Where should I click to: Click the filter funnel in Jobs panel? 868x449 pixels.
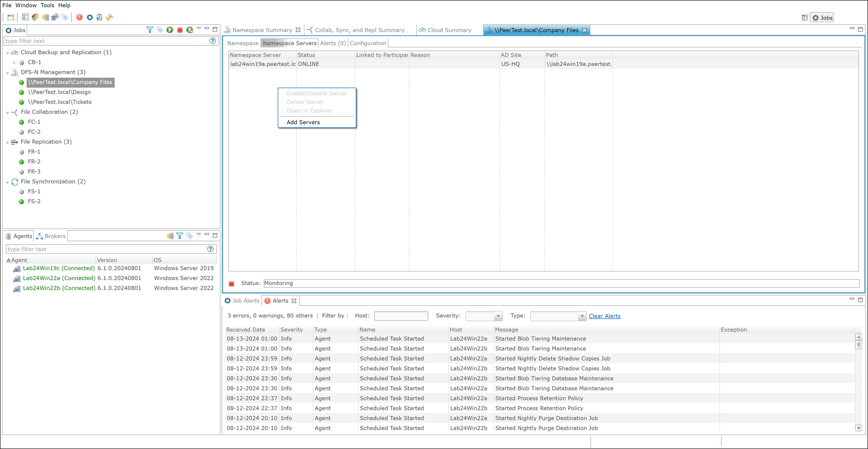(x=150, y=30)
